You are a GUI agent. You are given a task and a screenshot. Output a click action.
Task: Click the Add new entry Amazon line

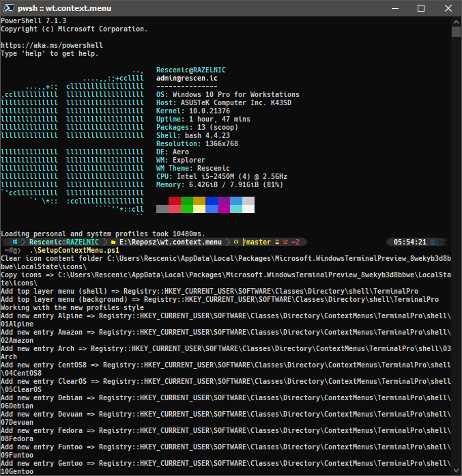(x=226, y=337)
